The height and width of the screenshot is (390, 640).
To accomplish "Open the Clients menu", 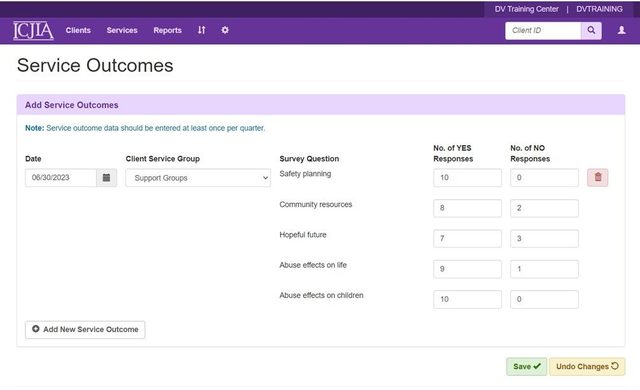I will click(x=78, y=30).
